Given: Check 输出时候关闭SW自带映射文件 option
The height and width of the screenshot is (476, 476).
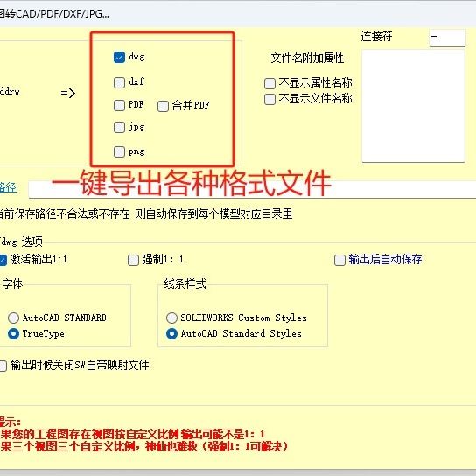Looking at the screenshot, I should 3,366.
